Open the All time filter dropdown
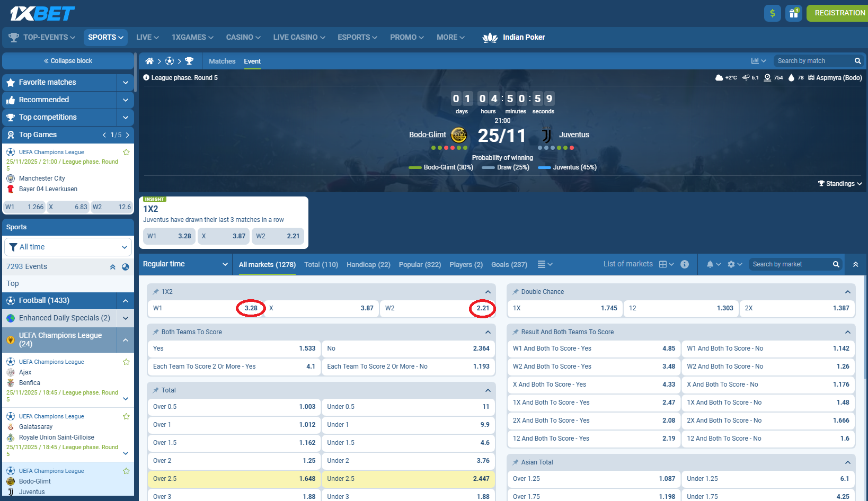Screen dimensions: 868x501 click(x=68, y=247)
